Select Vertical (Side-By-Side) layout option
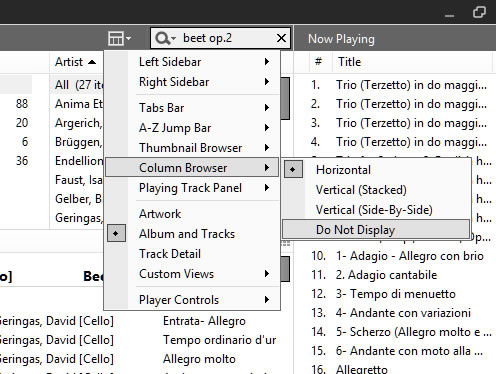496x374 pixels. (x=376, y=210)
